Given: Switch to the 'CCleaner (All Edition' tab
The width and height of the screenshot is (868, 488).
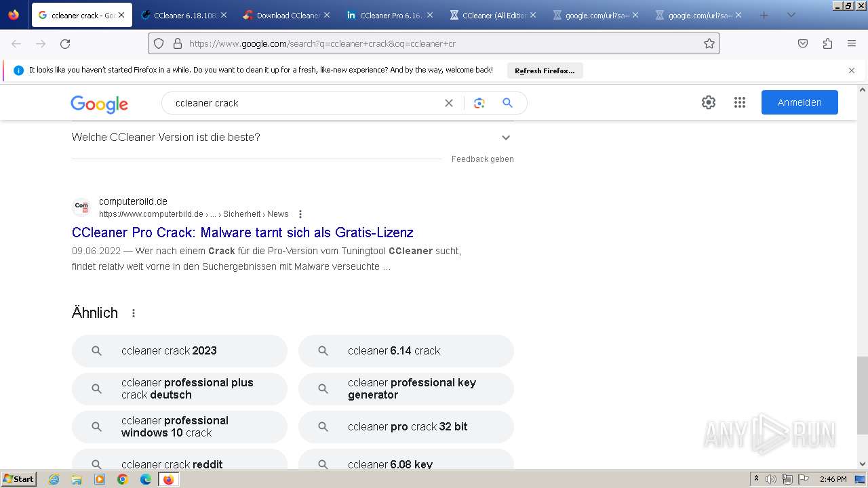Looking at the screenshot, I should [x=492, y=15].
